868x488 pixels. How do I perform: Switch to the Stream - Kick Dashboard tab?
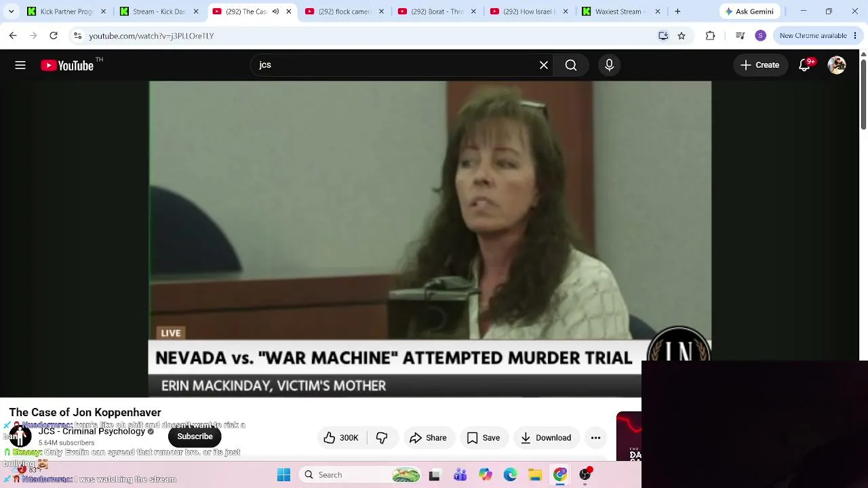[153, 12]
